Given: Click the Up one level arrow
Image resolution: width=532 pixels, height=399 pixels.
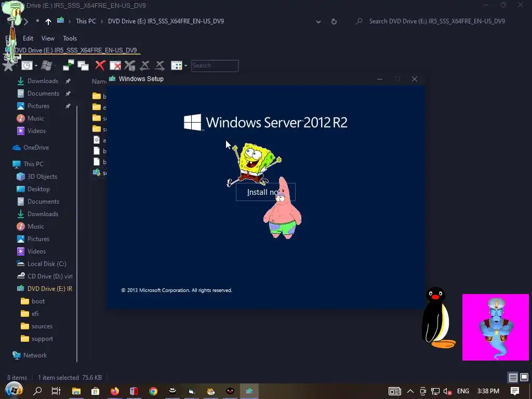Looking at the screenshot, I should (x=48, y=21).
